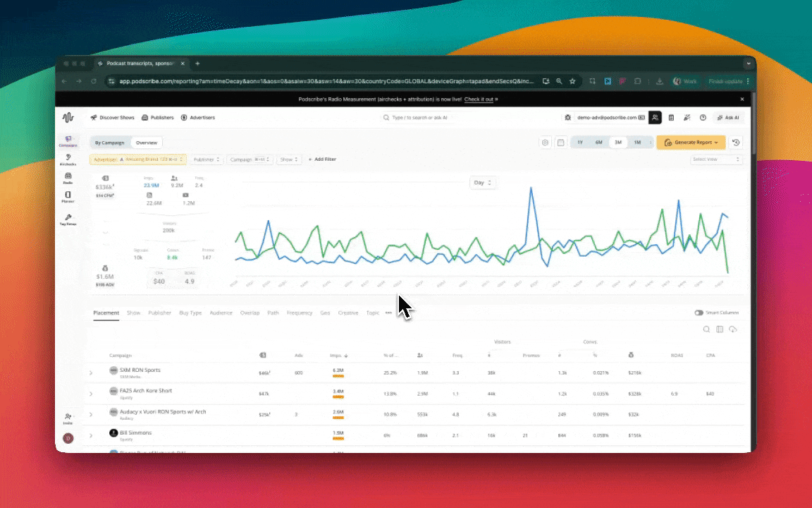This screenshot has height=508, width=812.
Task: Open the Select View dropdown
Action: click(716, 159)
